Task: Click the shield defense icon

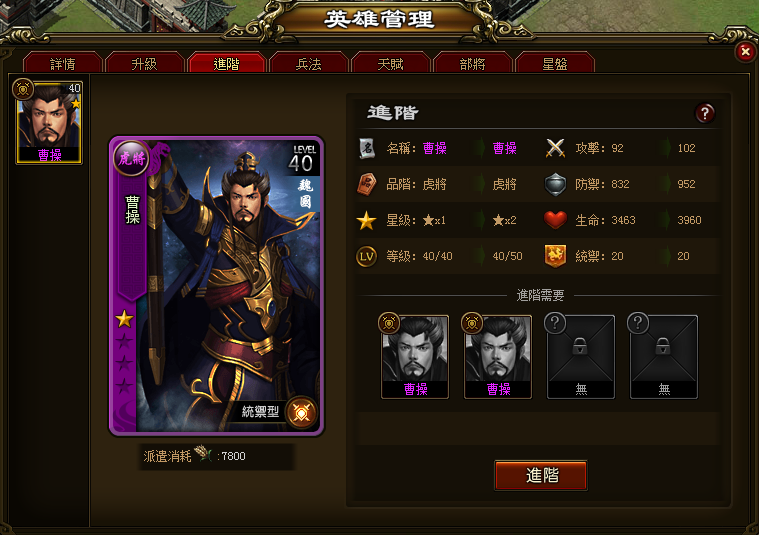Action: coord(555,184)
